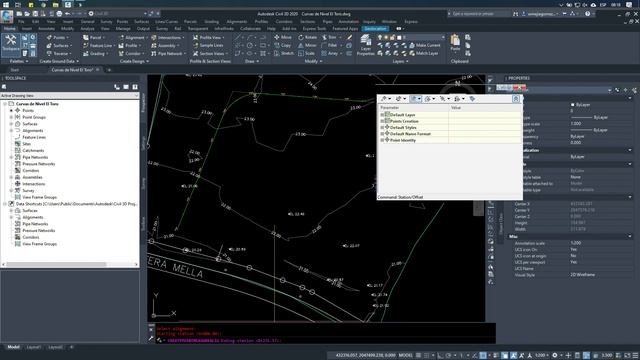Click the Pipe Network tool

(169, 53)
